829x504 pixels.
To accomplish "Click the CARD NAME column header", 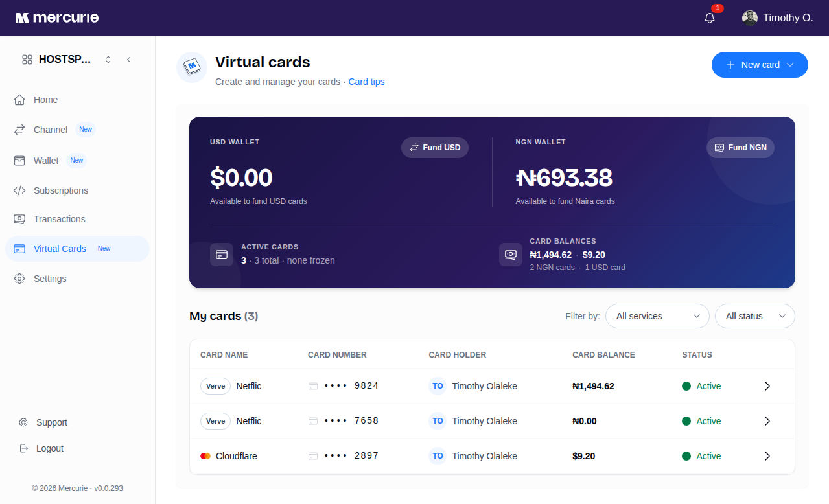I will click(x=224, y=355).
